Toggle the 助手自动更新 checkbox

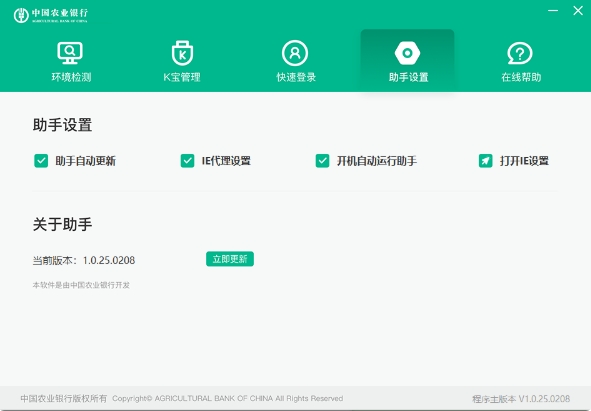(41, 161)
